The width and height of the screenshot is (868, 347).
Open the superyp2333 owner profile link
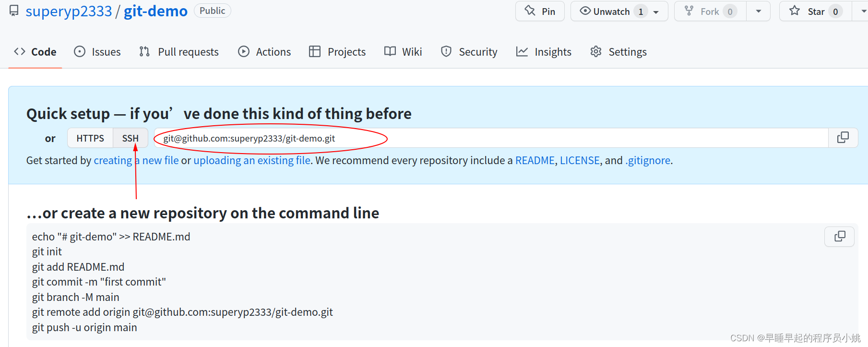click(x=69, y=11)
